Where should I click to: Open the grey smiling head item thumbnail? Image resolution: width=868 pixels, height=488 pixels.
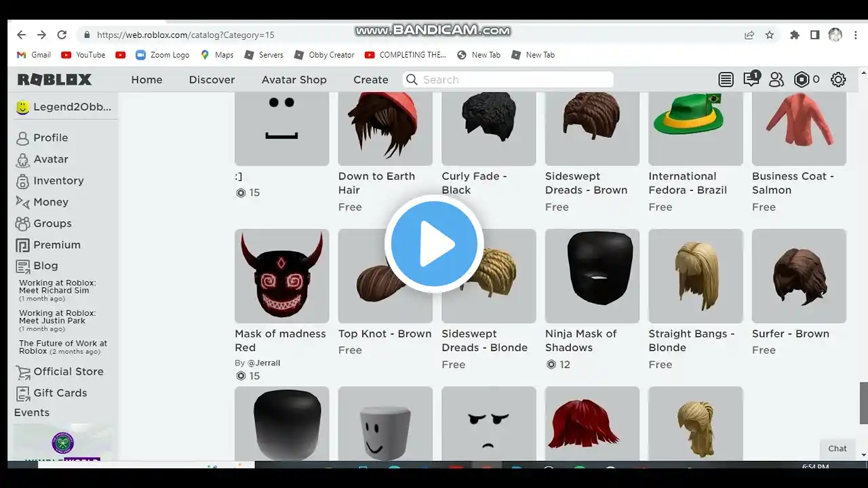click(x=385, y=424)
